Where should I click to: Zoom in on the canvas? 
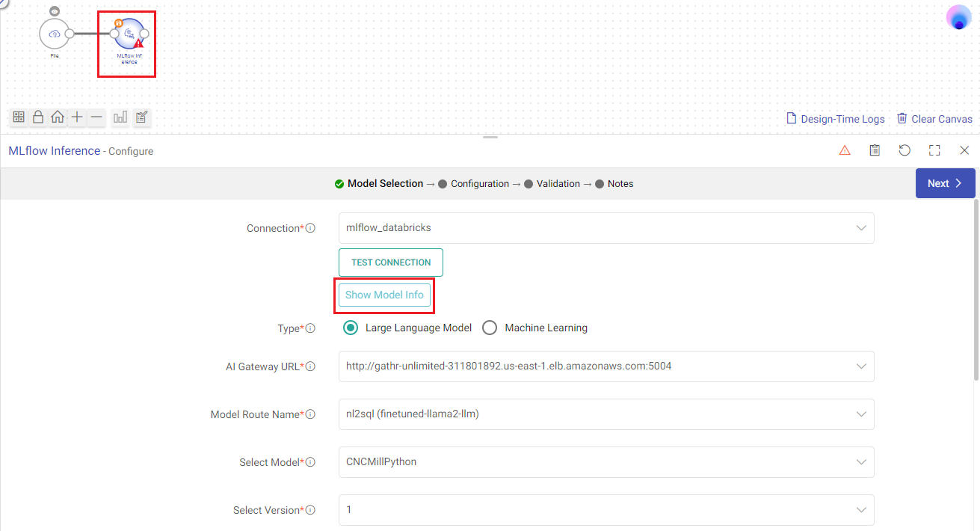(x=76, y=117)
